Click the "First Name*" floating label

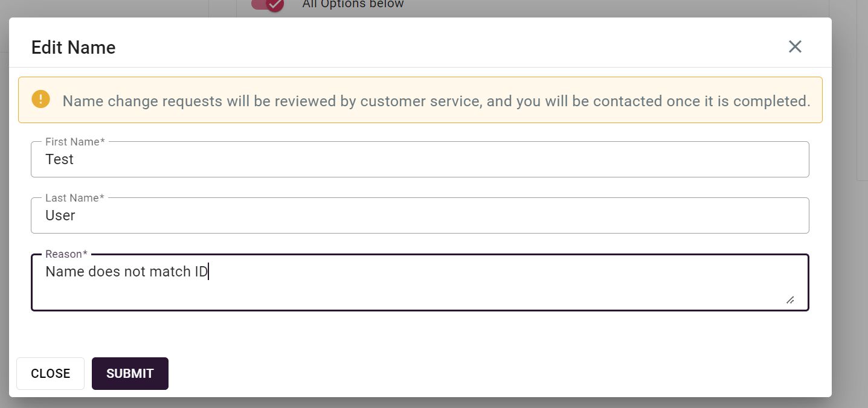75,142
